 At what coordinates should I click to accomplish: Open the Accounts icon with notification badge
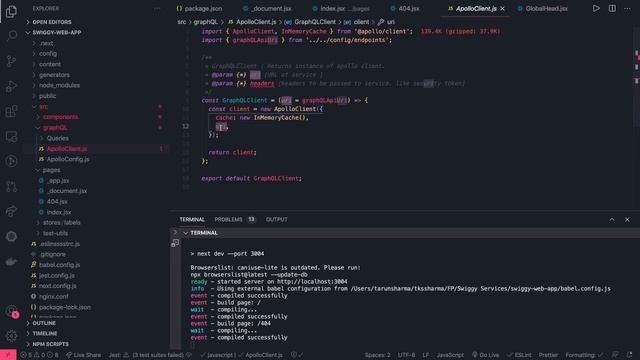tap(11, 312)
